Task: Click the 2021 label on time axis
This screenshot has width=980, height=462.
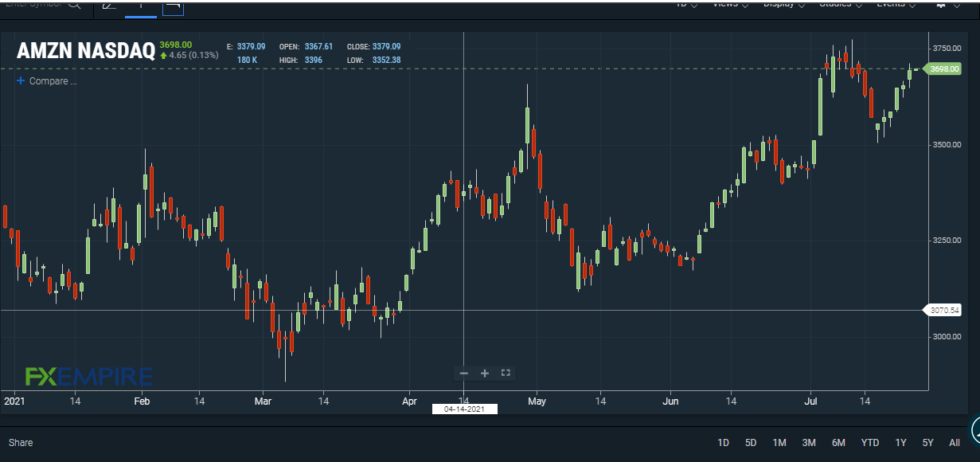Action: (x=14, y=401)
